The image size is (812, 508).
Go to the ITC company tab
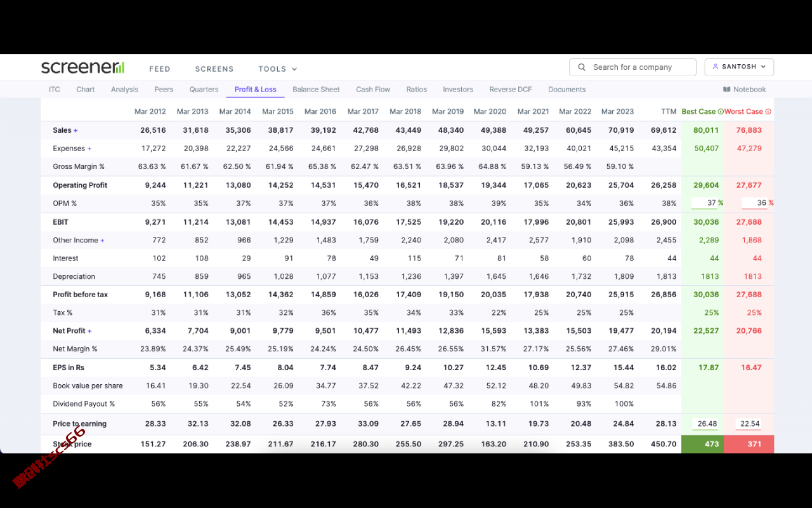point(55,90)
